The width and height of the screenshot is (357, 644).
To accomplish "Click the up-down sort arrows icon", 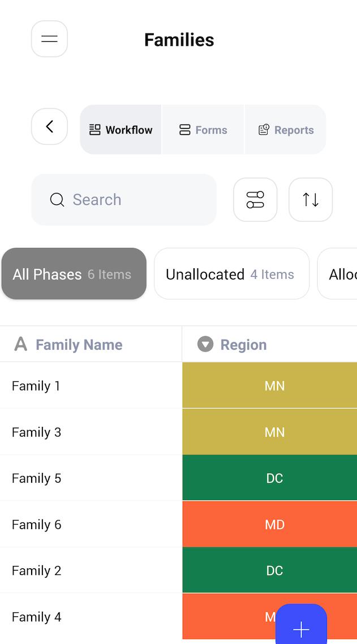I will (x=310, y=199).
